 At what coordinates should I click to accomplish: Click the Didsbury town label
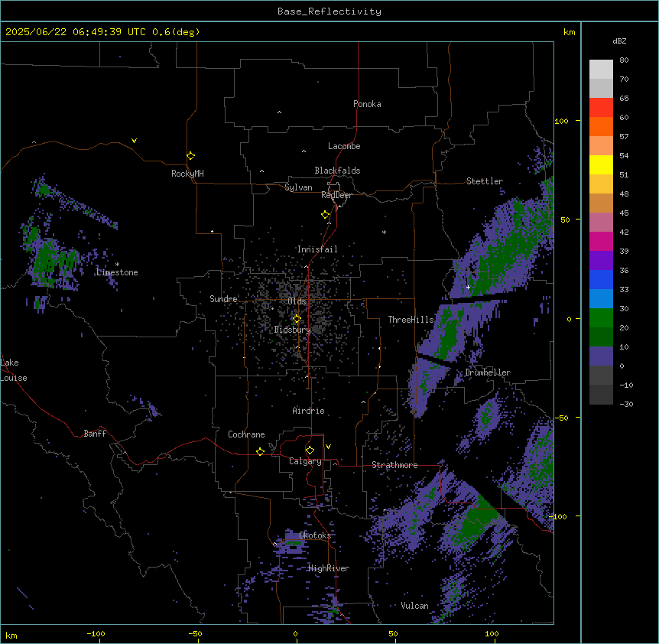[293, 330]
